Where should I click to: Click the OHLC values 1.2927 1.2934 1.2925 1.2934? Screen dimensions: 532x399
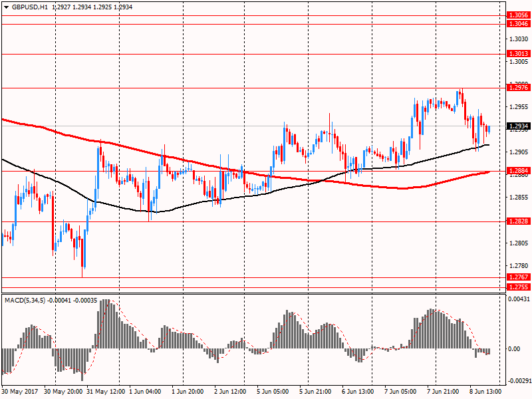(x=92, y=7)
